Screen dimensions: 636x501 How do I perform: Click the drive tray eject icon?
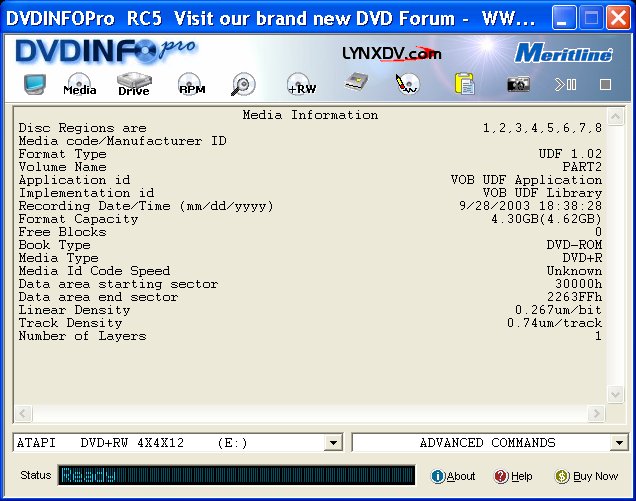click(357, 82)
